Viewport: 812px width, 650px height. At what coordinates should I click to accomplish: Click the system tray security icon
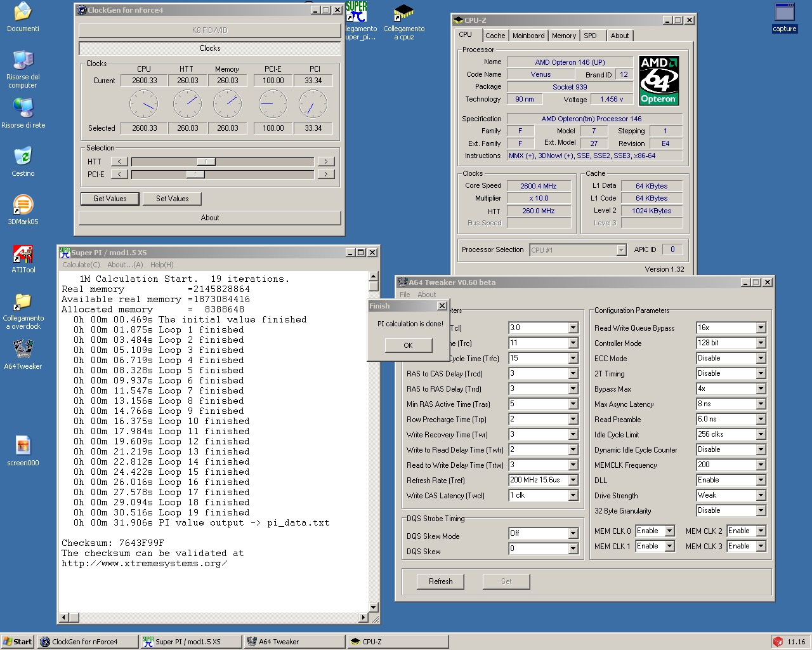click(x=778, y=642)
